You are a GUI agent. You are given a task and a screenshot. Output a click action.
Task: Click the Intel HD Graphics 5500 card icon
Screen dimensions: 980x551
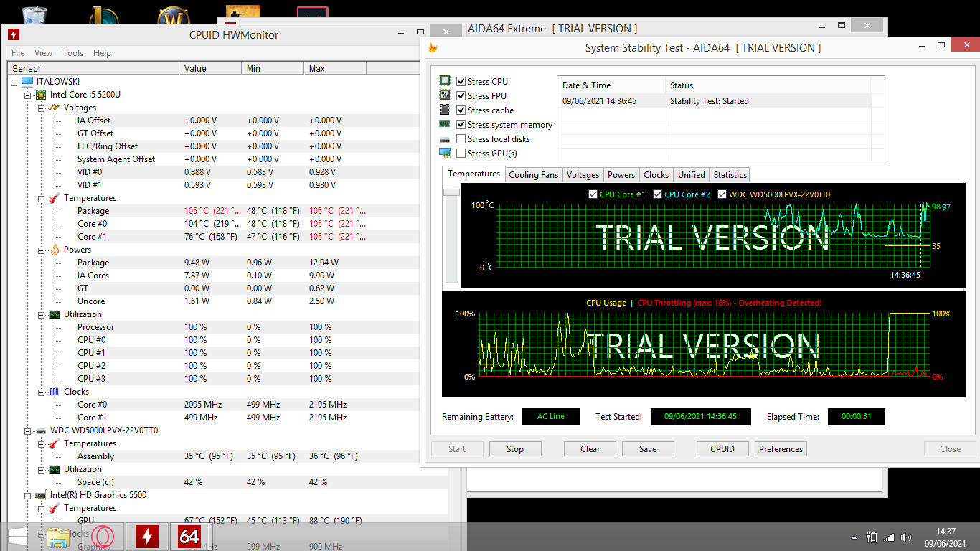41,495
